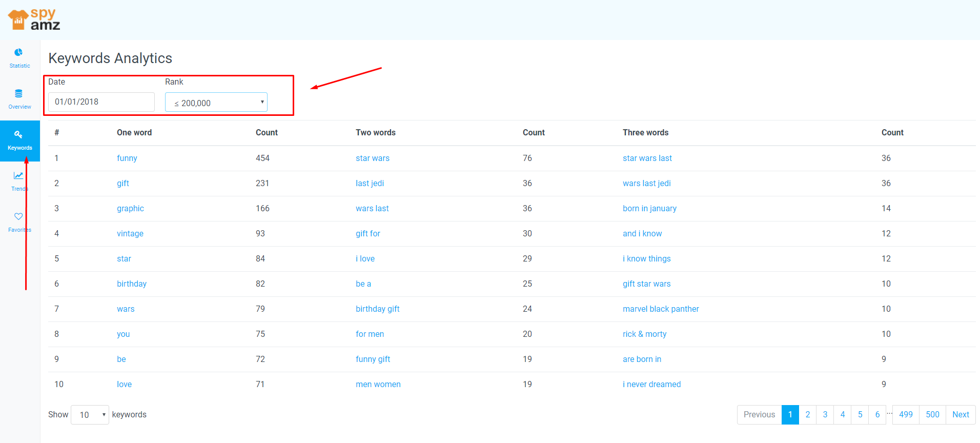Viewport: 980px width, 443px height.
Task: Open the 'are born in' keyword link
Action: click(642, 359)
